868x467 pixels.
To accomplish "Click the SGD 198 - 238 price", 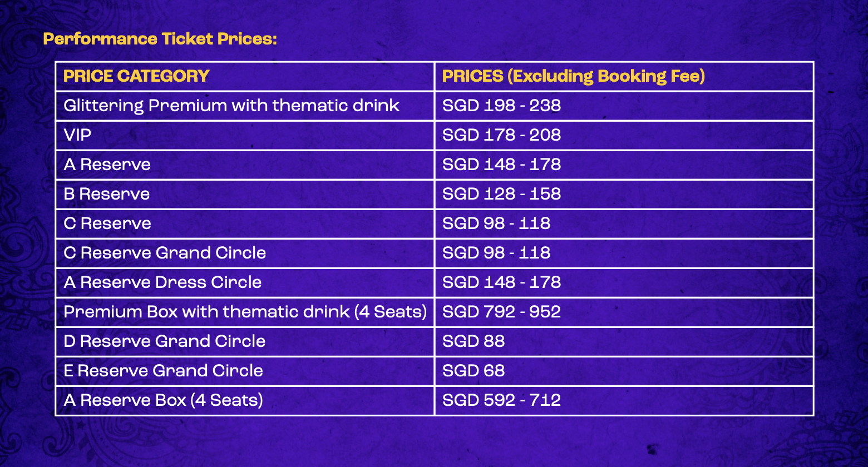I will pos(501,106).
